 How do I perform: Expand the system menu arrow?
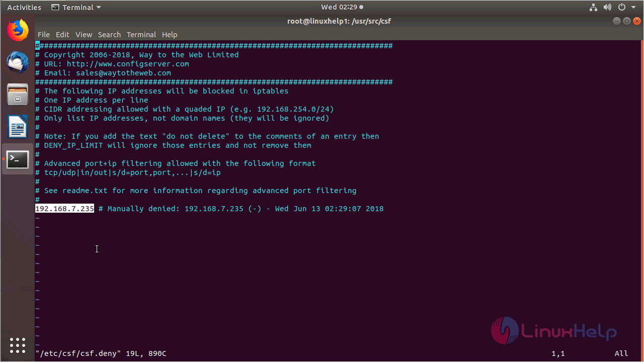(x=633, y=8)
